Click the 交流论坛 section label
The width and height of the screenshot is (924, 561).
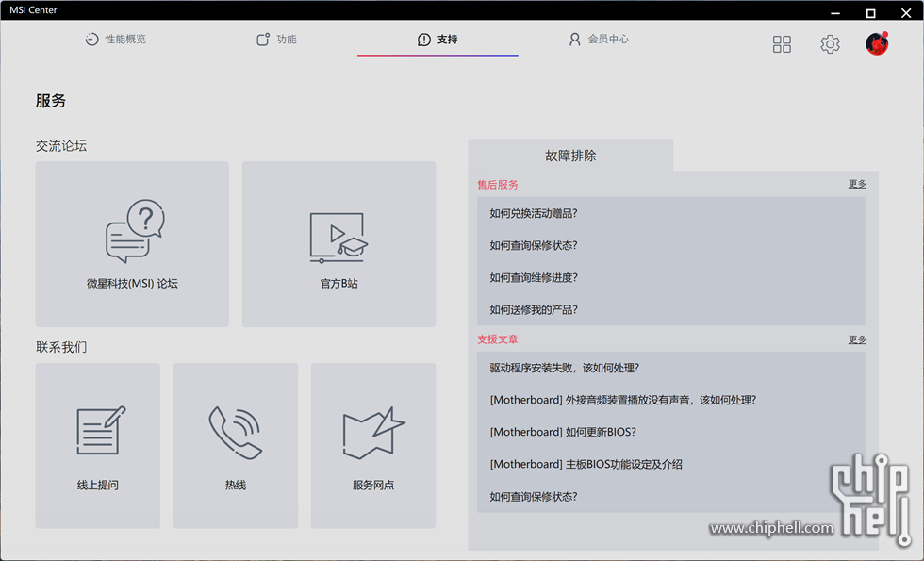(61, 146)
